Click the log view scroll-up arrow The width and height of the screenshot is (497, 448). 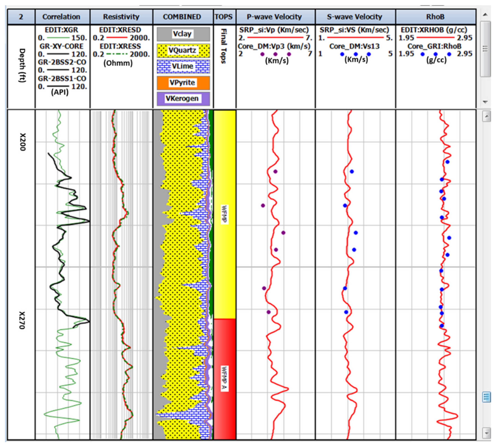(x=486, y=116)
